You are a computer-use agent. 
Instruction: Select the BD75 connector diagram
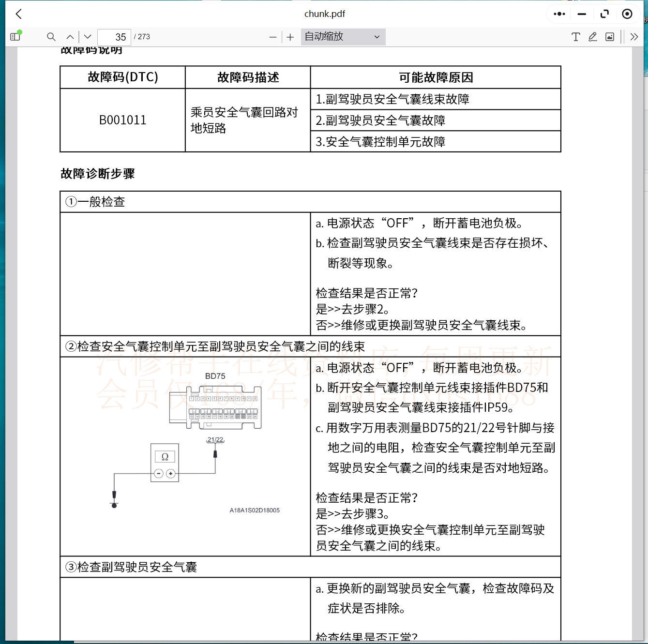(215, 405)
